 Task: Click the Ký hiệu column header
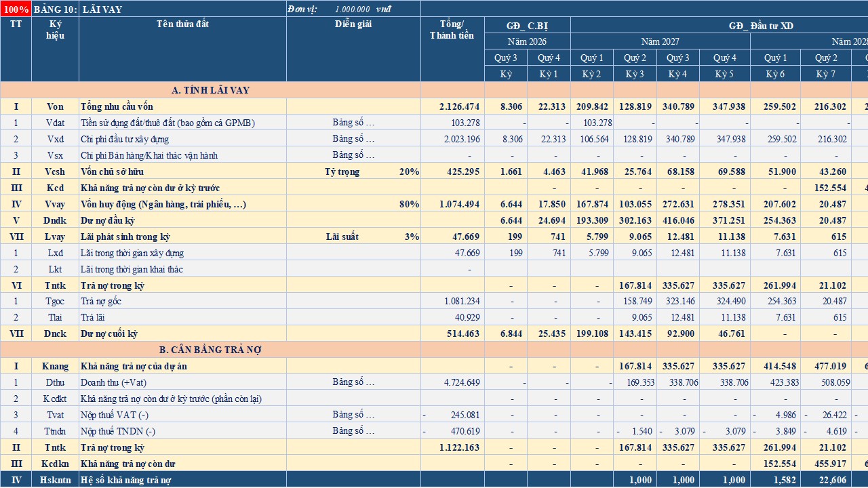point(55,49)
